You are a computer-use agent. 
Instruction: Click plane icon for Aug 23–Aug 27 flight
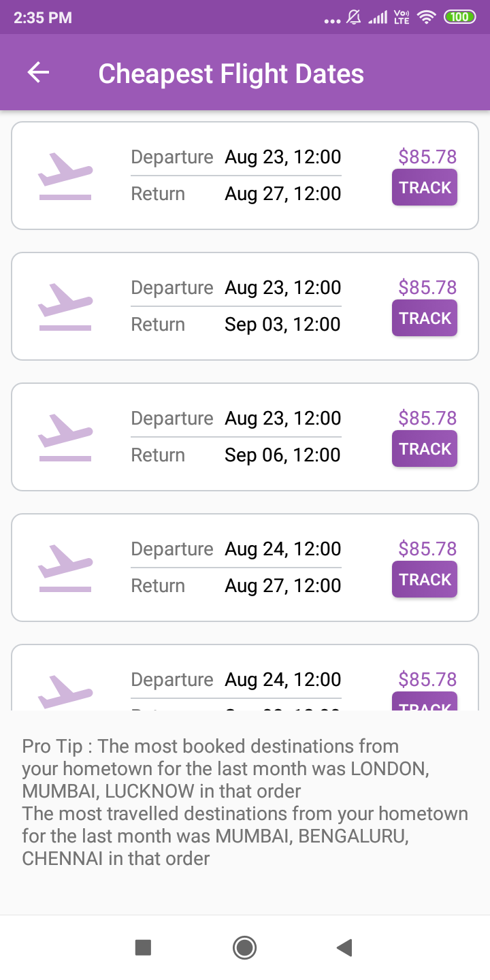[65, 176]
